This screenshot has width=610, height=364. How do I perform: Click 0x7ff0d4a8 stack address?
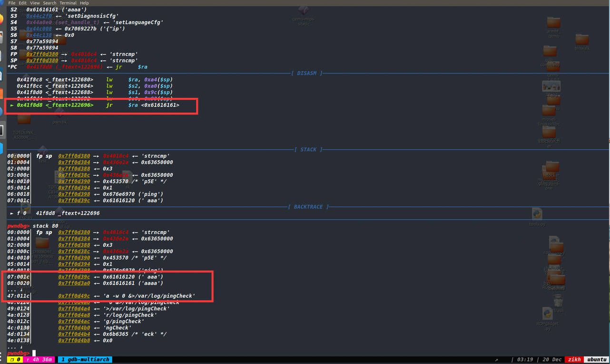[74, 315]
